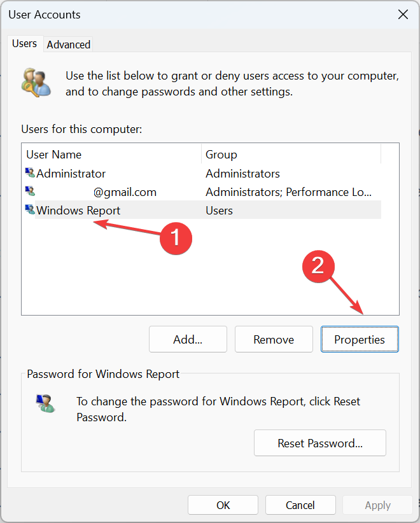The image size is (420, 523).
Task: Click the password key icon near Reset Password text
Action: pyautogui.click(x=45, y=404)
